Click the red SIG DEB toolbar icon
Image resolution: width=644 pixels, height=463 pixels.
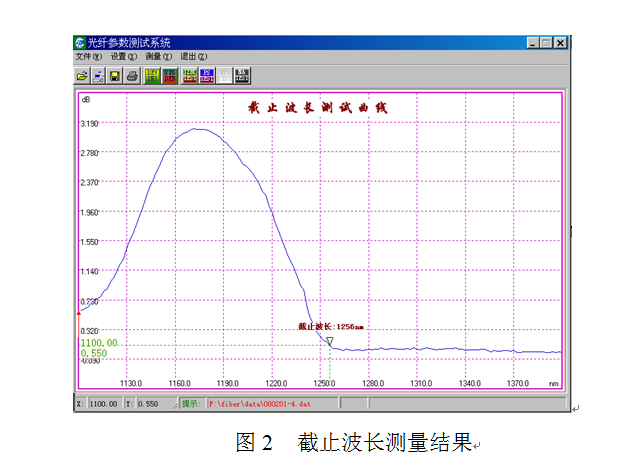point(170,76)
